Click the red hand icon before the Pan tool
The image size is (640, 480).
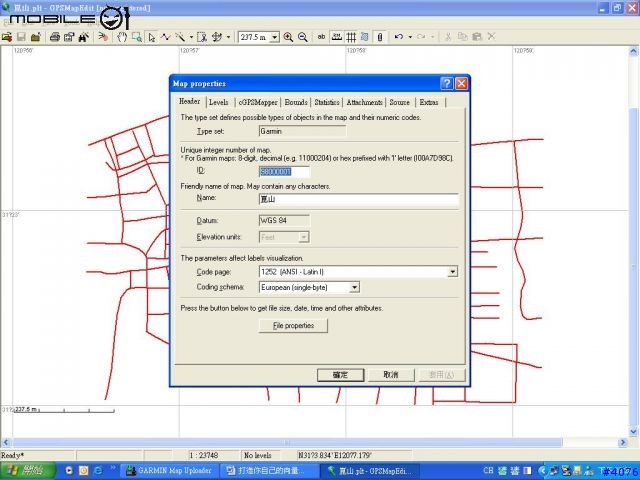click(x=103, y=37)
